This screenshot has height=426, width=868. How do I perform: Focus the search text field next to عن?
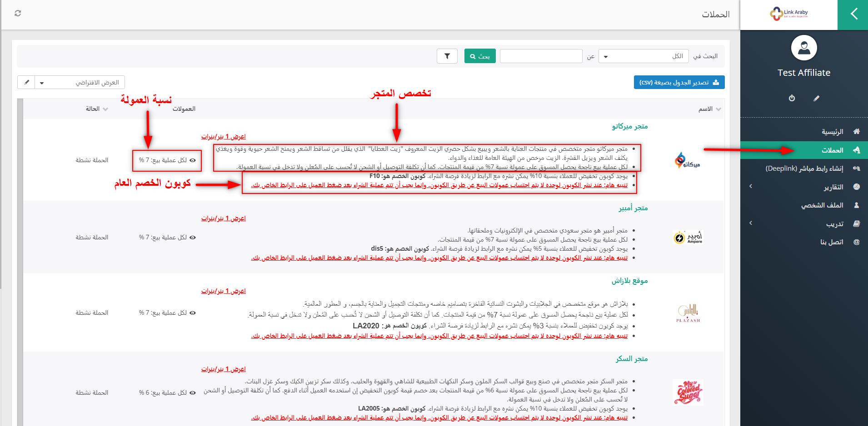click(541, 56)
